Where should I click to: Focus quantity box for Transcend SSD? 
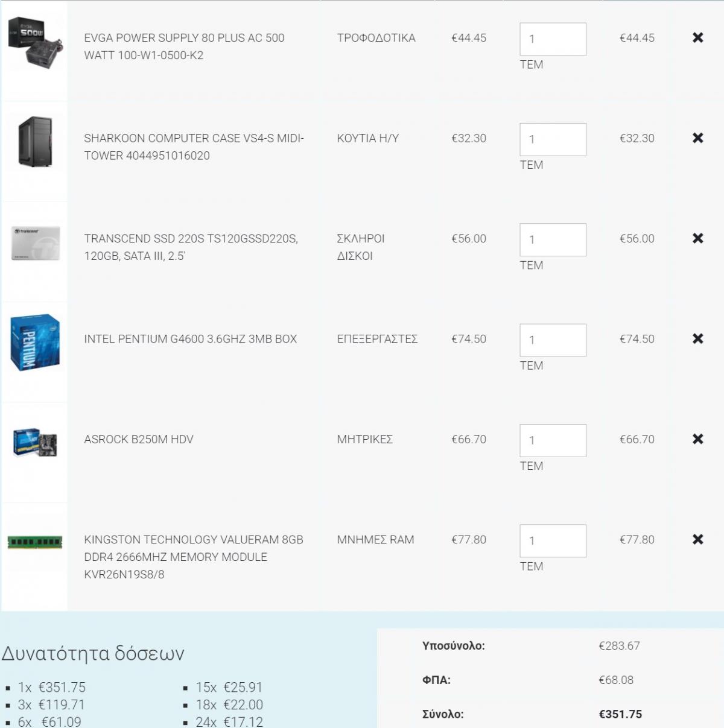(553, 239)
